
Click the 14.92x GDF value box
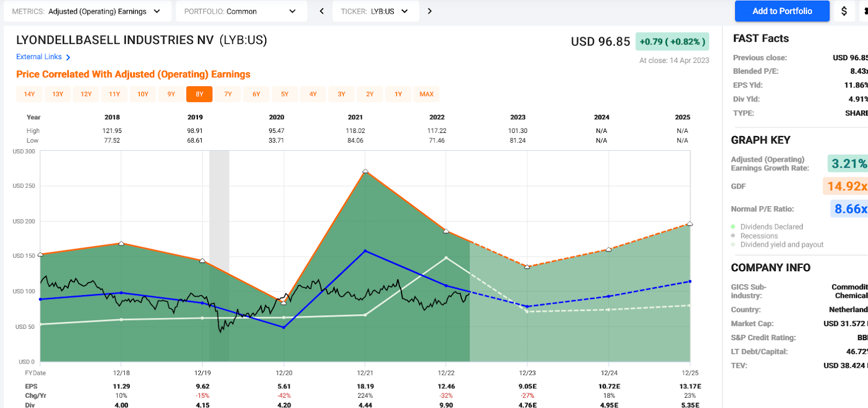(x=846, y=186)
